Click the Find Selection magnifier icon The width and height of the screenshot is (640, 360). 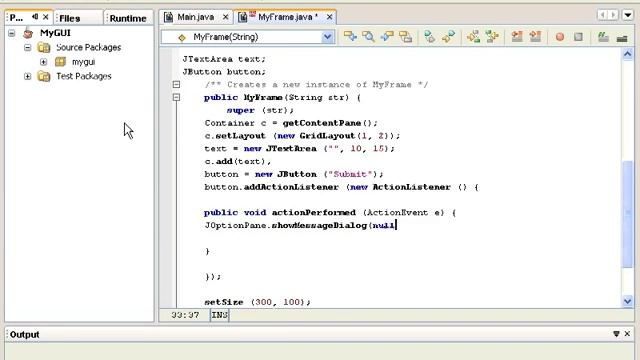pyautogui.click(x=368, y=37)
